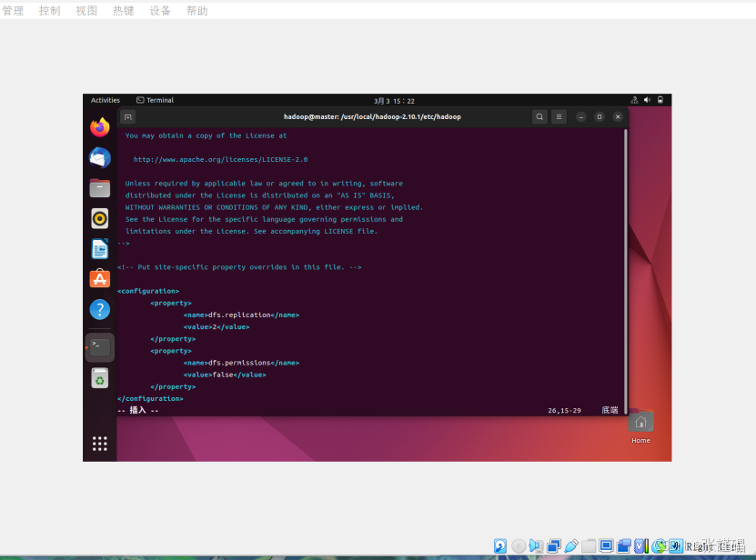Open the clock showing 15:22
Screen dimensions: 756x560
[x=394, y=101]
